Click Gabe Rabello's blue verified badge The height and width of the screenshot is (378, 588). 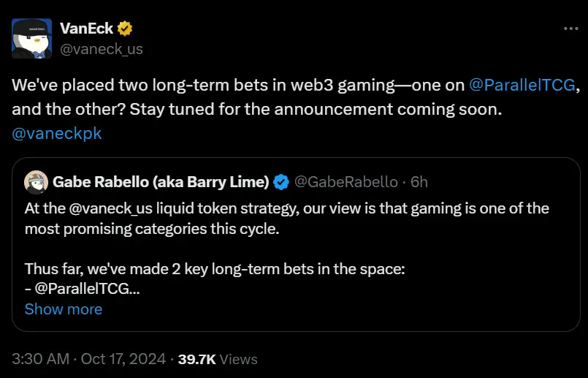pyautogui.click(x=280, y=181)
